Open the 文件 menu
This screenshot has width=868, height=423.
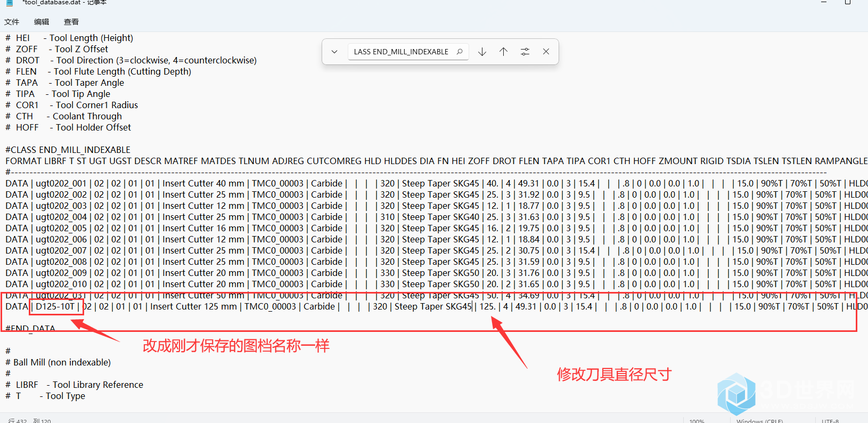tap(12, 22)
